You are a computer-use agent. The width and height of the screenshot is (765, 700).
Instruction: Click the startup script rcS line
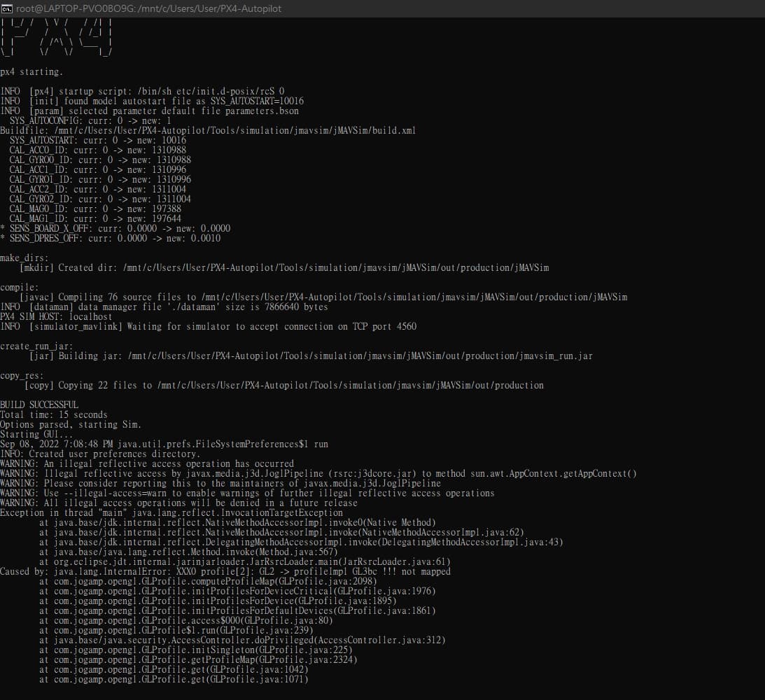(143, 92)
